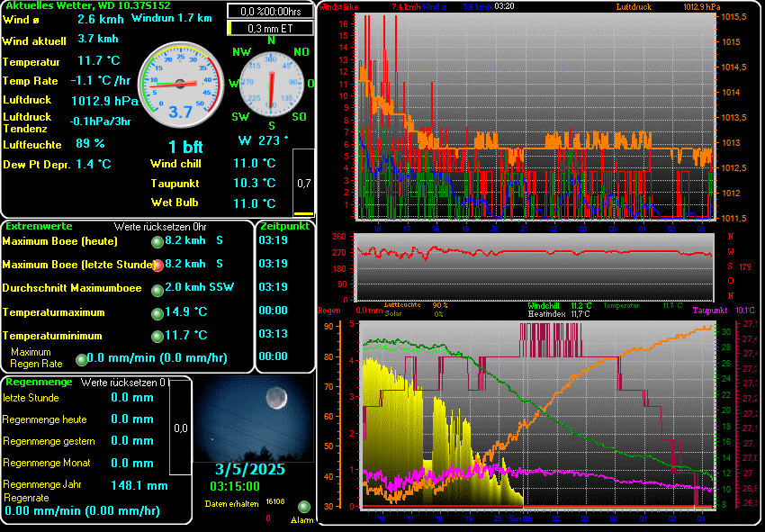Image resolution: width=765 pixels, height=532 pixels.
Task: Click the Extremwerte panel title
Action: (x=39, y=226)
